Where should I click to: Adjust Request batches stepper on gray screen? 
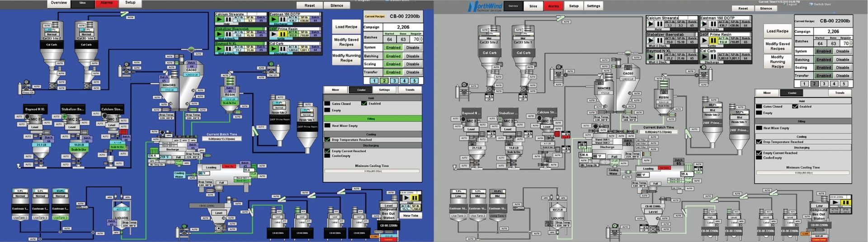click(x=851, y=43)
